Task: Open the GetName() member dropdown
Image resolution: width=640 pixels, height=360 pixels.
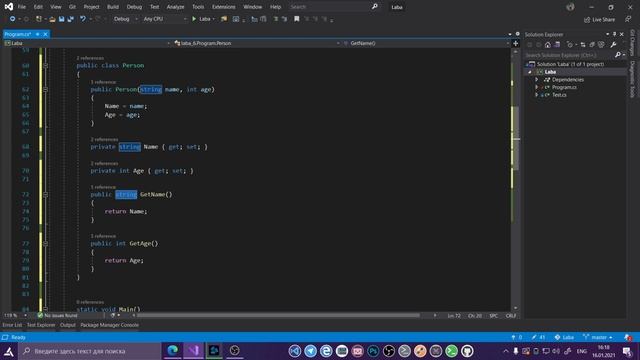Action: click(x=426, y=43)
